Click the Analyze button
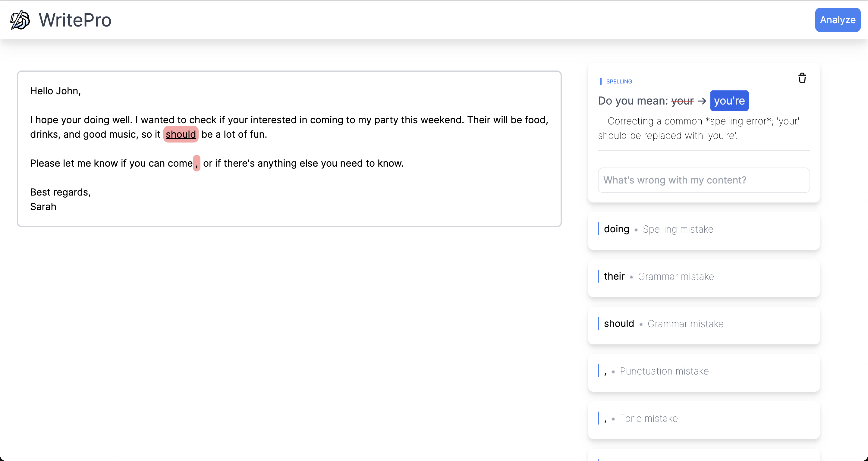This screenshot has height=461, width=868. [x=837, y=20]
